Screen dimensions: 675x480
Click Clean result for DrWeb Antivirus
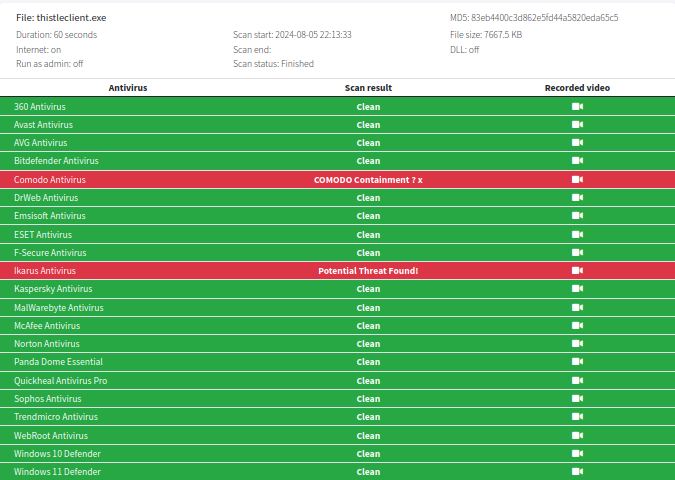tap(368, 198)
